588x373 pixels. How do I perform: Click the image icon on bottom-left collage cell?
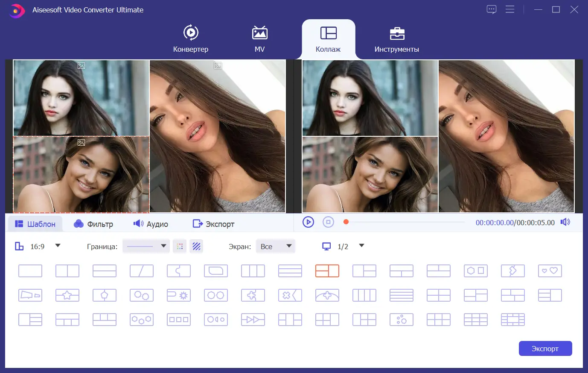coord(81,142)
